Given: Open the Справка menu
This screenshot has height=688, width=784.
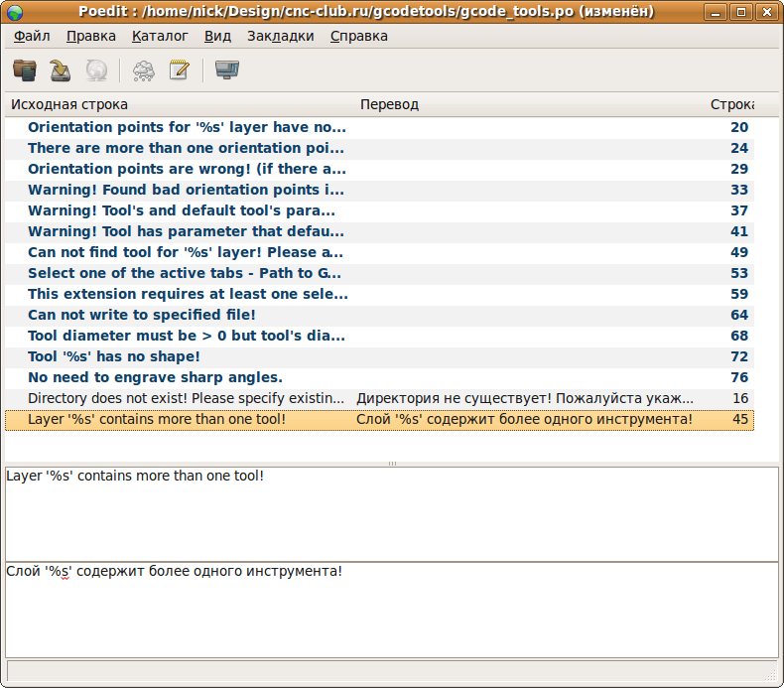Looking at the screenshot, I should click(x=359, y=36).
